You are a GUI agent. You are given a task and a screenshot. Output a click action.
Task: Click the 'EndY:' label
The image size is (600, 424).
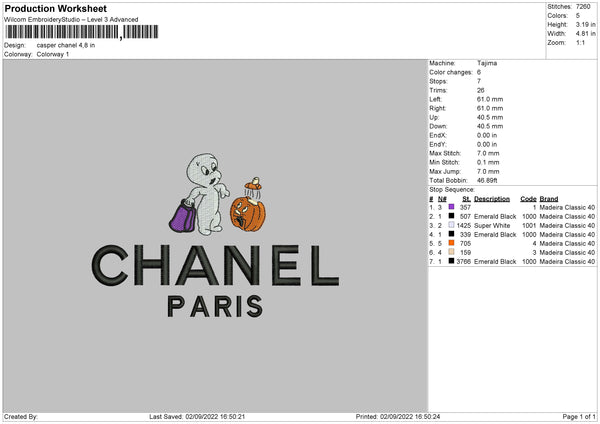(438, 144)
